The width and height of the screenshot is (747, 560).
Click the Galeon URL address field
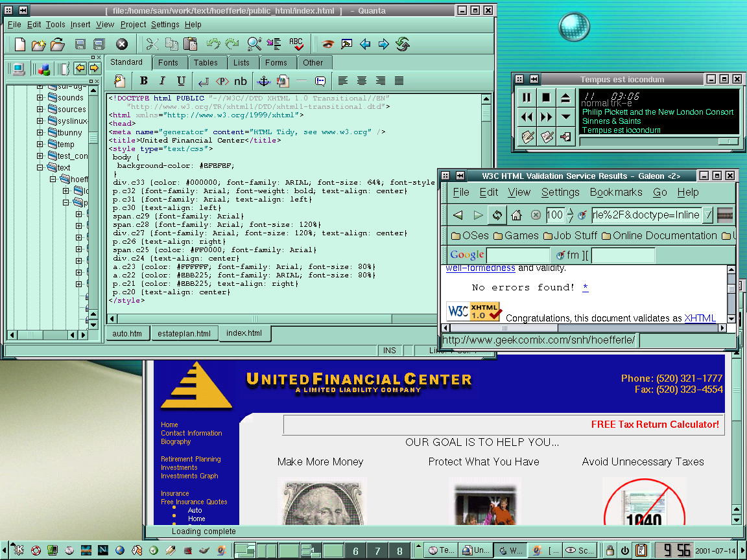pyautogui.click(x=646, y=215)
